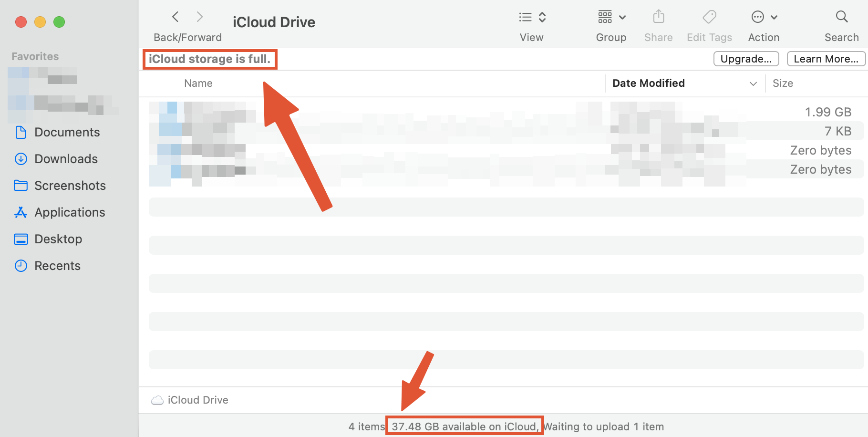This screenshot has height=437, width=868.
Task: Click the Documents page icon
Action: tap(21, 132)
